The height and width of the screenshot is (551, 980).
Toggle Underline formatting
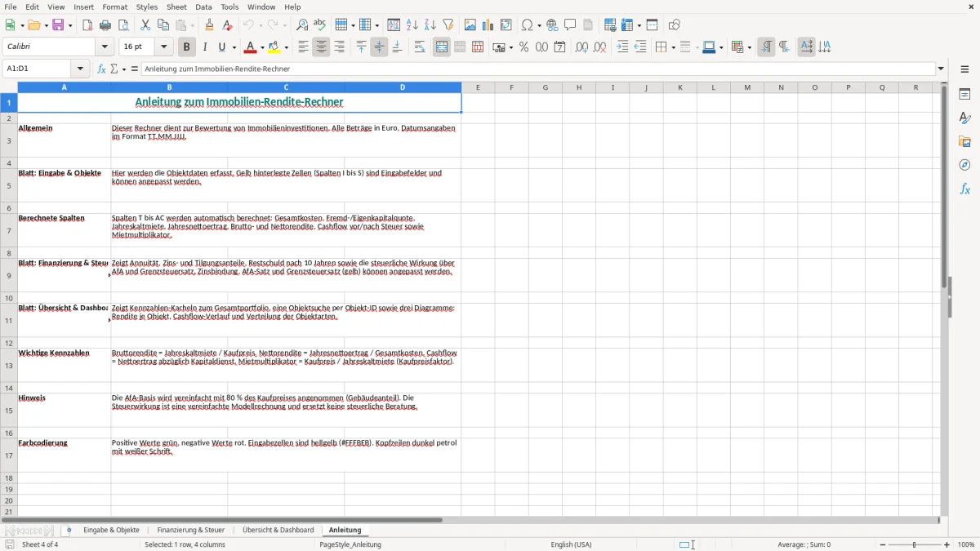(x=221, y=47)
